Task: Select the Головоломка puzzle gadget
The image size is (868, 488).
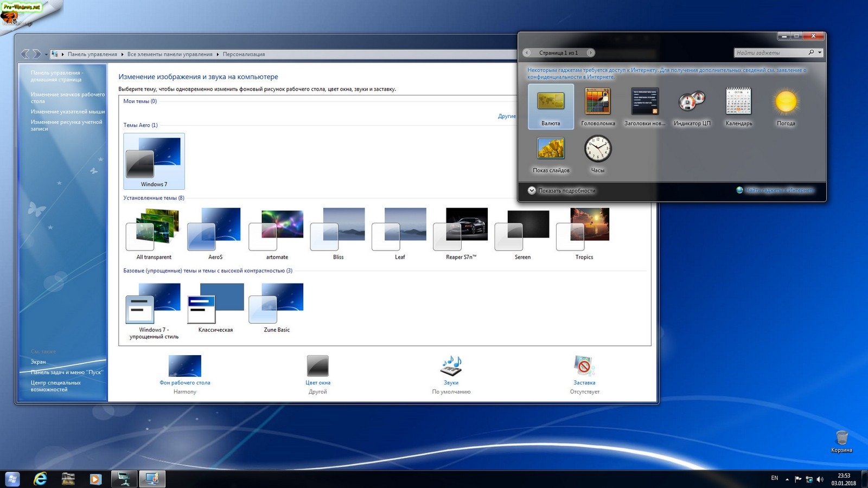Action: click(x=598, y=106)
